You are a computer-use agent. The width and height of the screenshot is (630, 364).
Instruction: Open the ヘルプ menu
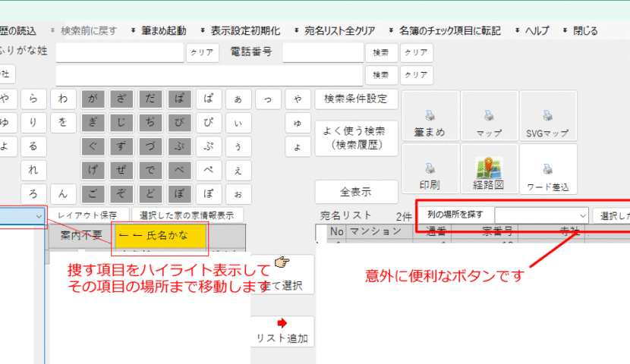pyautogui.click(x=537, y=31)
